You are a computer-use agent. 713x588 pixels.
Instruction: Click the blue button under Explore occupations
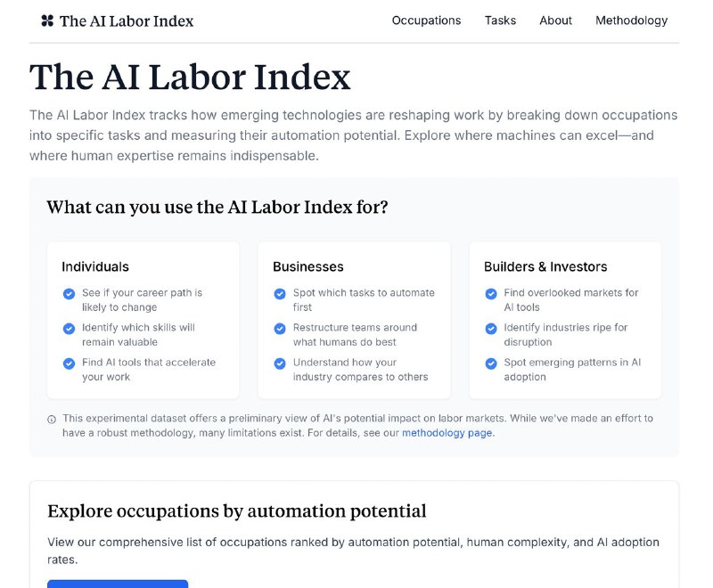coord(118,584)
